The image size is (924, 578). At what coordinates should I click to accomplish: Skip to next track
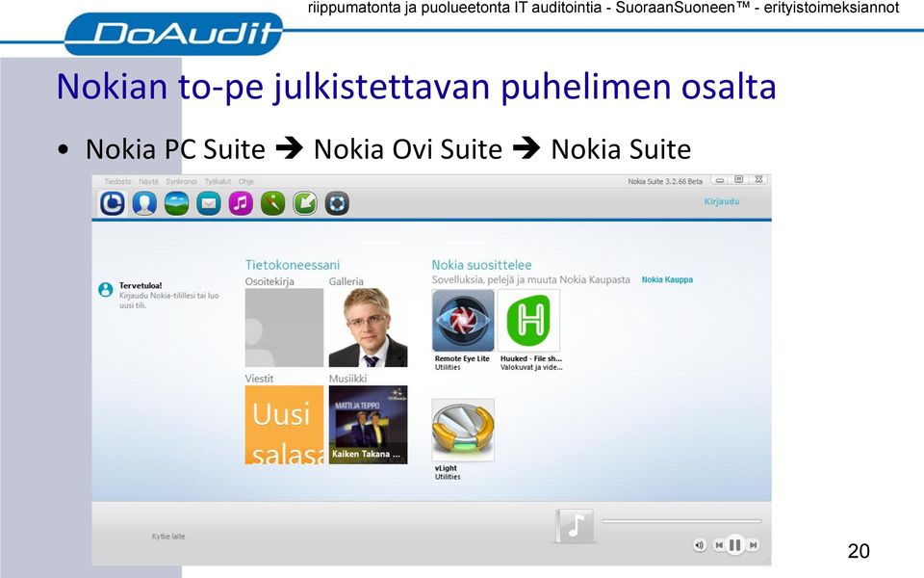753,545
